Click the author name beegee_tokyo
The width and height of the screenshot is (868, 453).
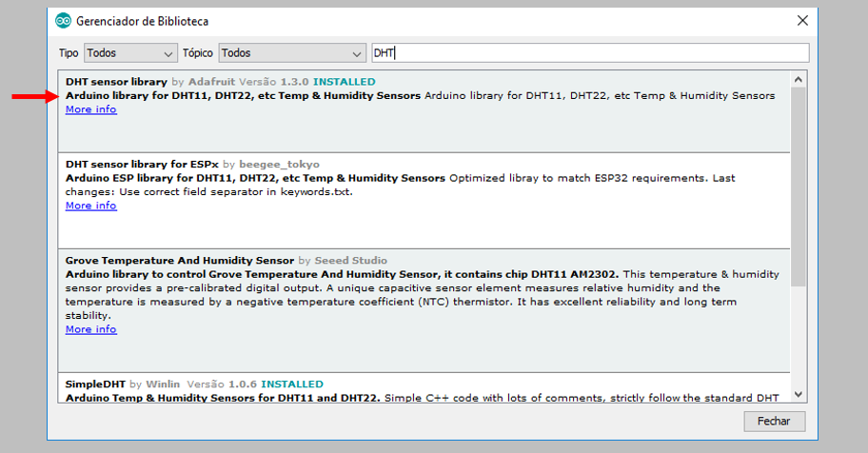(x=279, y=165)
